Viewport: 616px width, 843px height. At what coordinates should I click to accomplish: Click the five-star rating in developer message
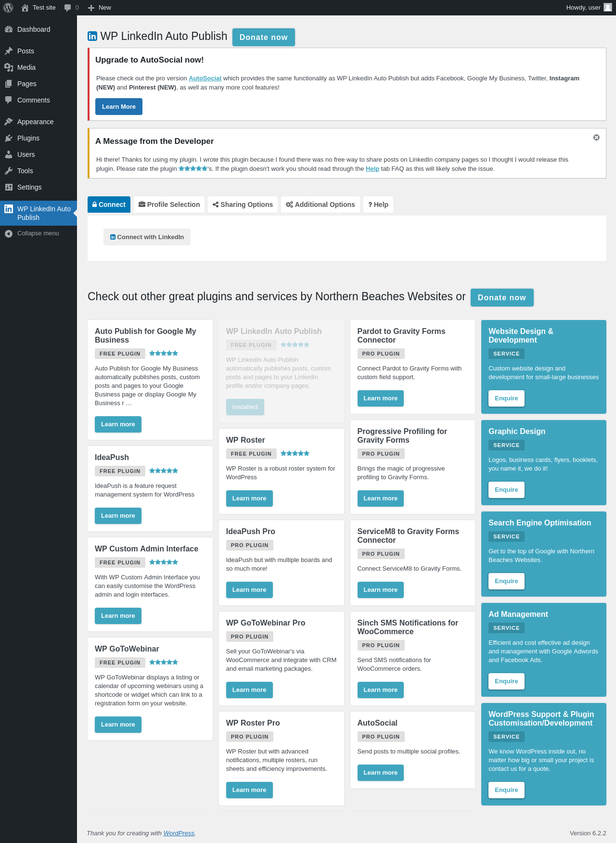tap(193, 169)
